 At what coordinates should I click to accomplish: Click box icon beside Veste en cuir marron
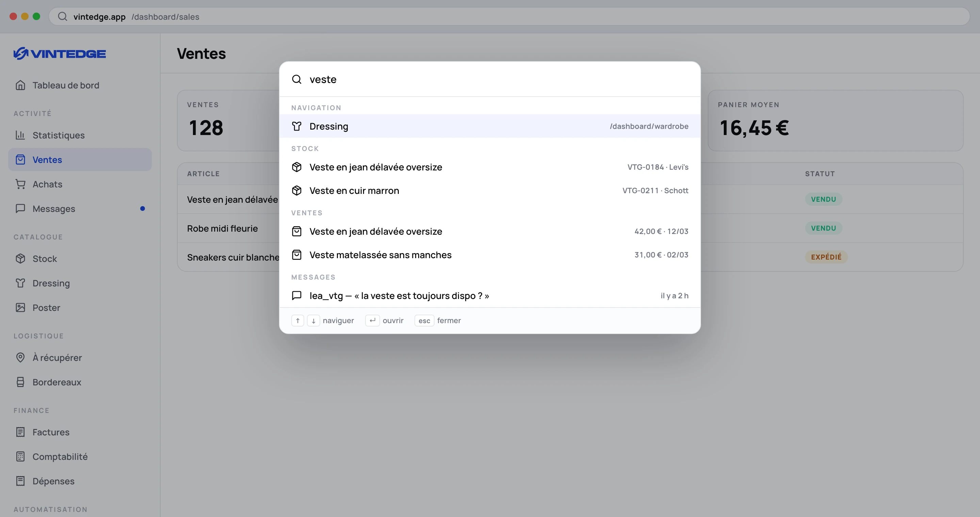(297, 190)
